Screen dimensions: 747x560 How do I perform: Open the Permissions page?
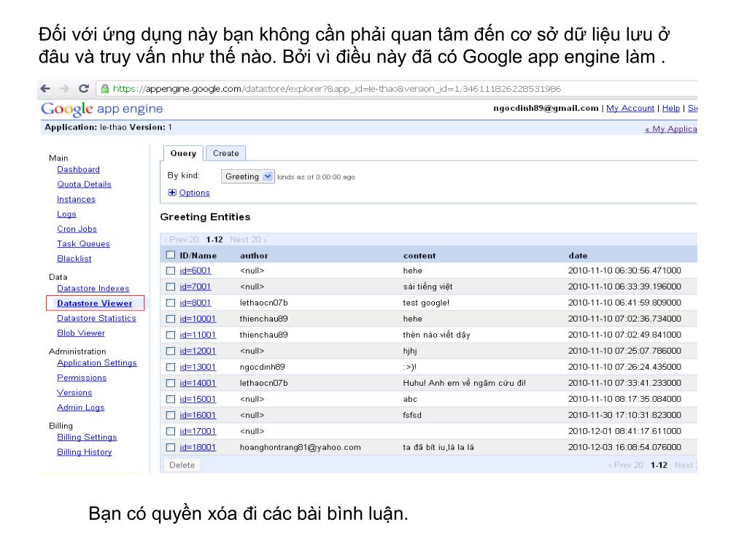tap(82, 378)
